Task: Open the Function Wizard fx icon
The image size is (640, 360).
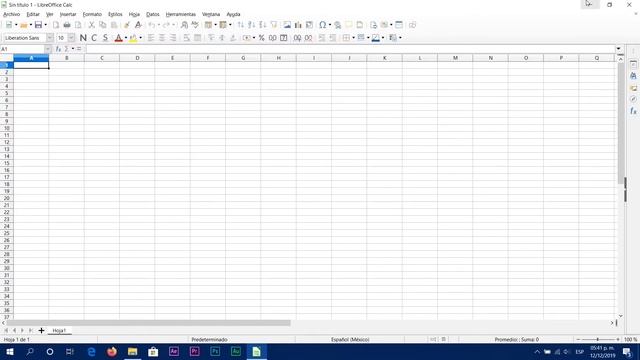Action: (x=58, y=49)
